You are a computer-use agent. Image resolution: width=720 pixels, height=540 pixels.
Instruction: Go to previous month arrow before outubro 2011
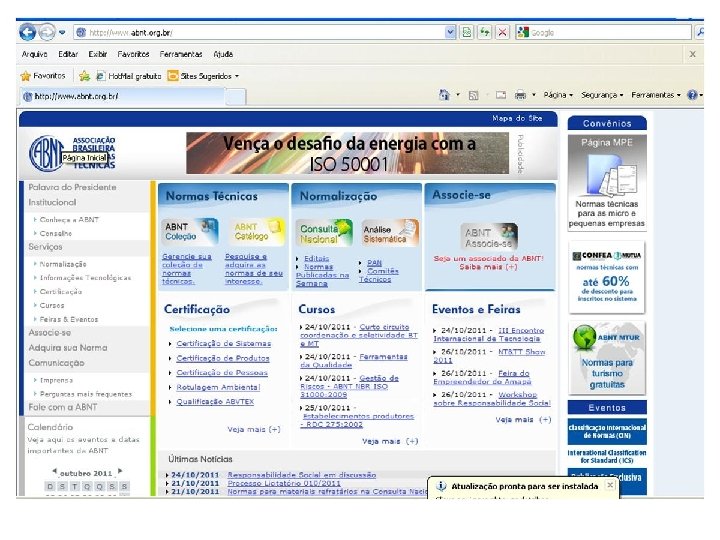[x=55, y=471]
